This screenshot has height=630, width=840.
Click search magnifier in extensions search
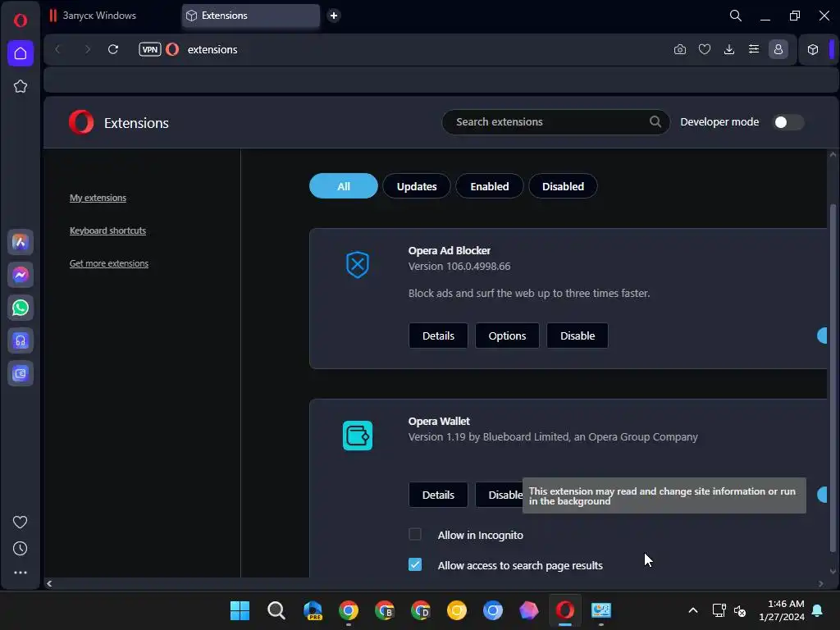coord(655,121)
